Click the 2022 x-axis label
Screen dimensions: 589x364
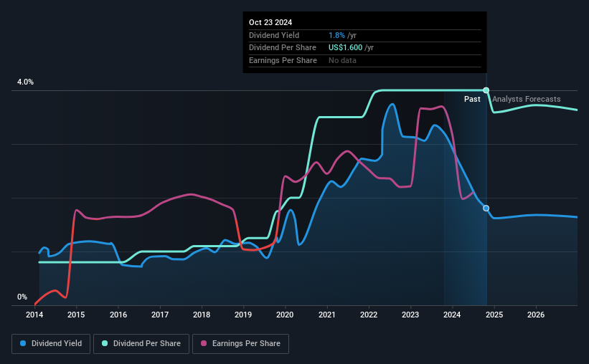pos(369,315)
